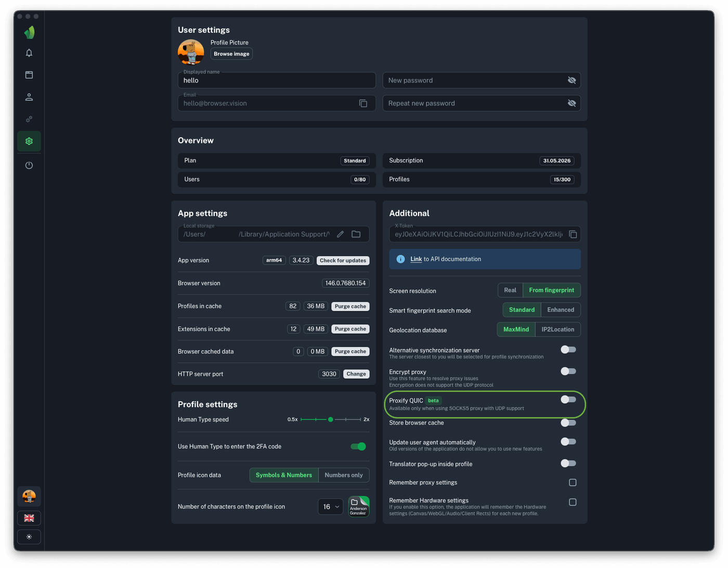Click Check for updates button
Viewport: 728px width, 568px height.
(x=343, y=260)
